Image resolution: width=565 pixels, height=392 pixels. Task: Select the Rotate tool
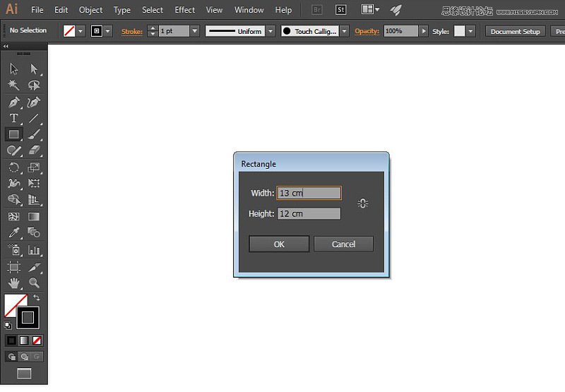(x=13, y=167)
